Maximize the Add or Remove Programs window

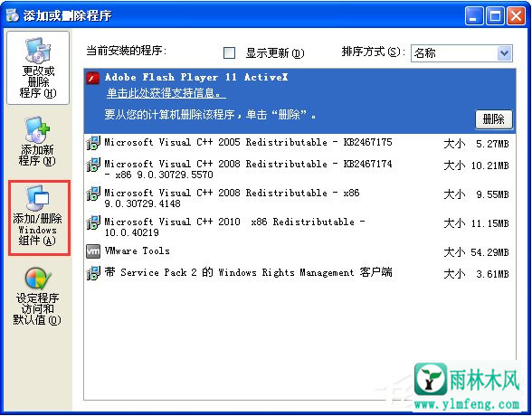[x=495, y=16]
